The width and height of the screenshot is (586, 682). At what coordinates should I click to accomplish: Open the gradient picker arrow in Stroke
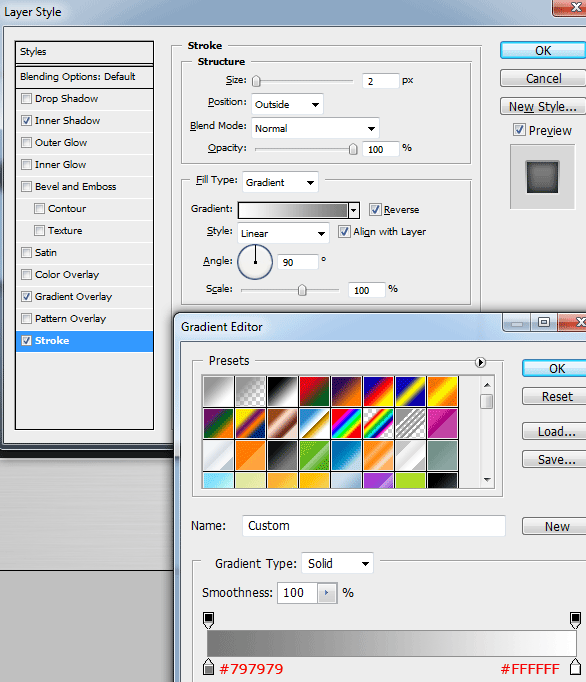pyautogui.click(x=354, y=211)
